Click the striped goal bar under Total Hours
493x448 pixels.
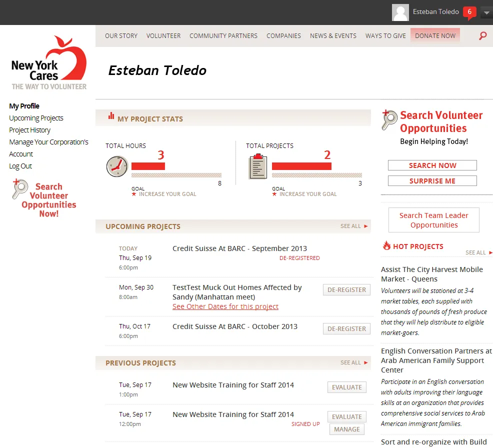tap(176, 175)
